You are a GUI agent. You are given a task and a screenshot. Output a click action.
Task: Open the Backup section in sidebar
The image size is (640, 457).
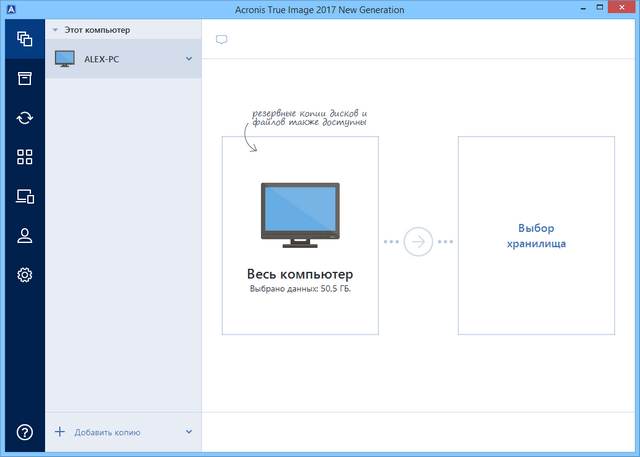(x=22, y=40)
